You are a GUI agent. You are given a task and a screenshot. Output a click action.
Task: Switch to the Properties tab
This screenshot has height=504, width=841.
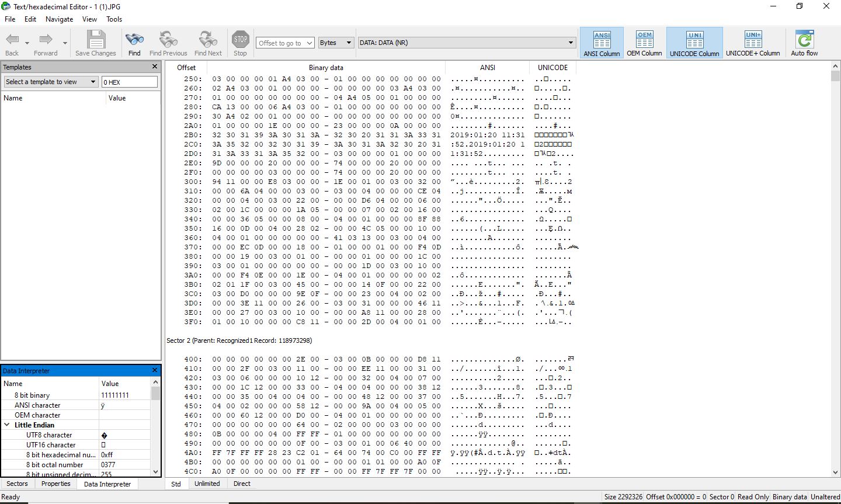pyautogui.click(x=56, y=484)
